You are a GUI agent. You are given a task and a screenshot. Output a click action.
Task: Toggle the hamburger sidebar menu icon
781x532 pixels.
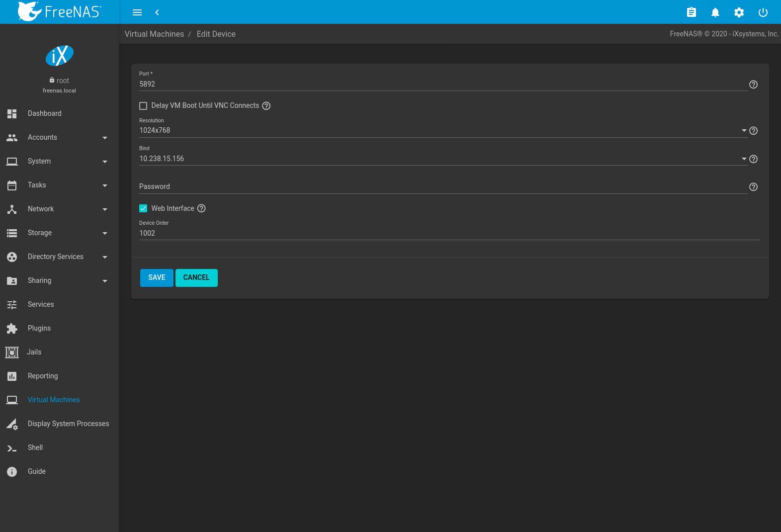pyautogui.click(x=137, y=12)
